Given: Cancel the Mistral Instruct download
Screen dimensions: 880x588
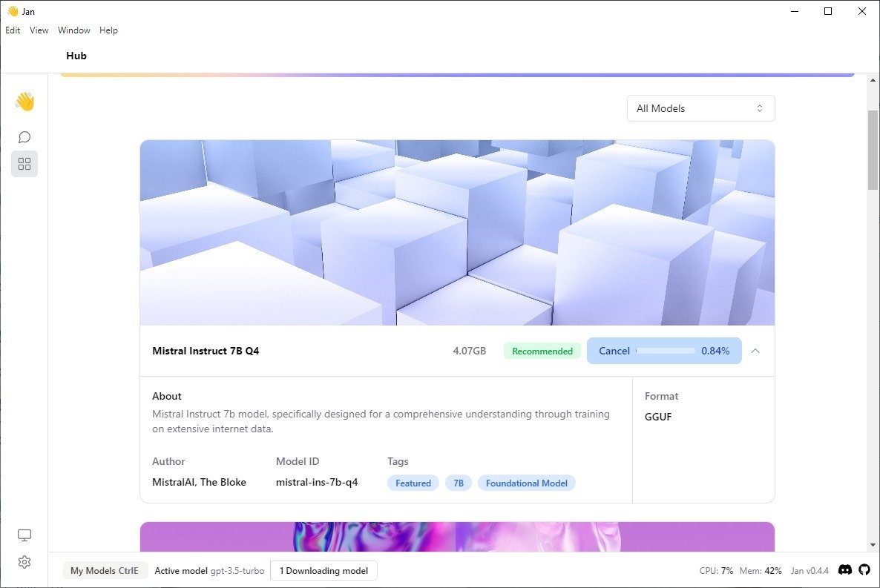Looking at the screenshot, I should coord(614,351).
